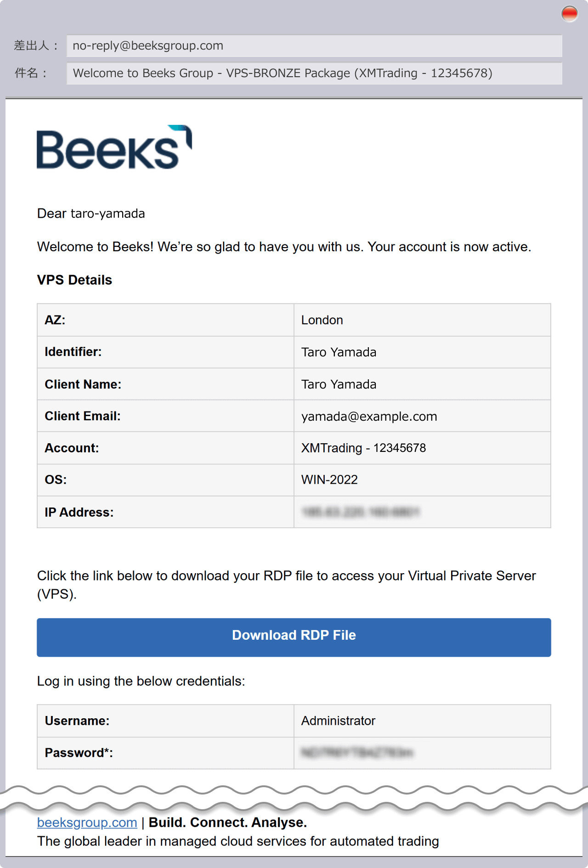Select the London value in AZ row
Screen dimensions: 588x868
click(x=322, y=320)
